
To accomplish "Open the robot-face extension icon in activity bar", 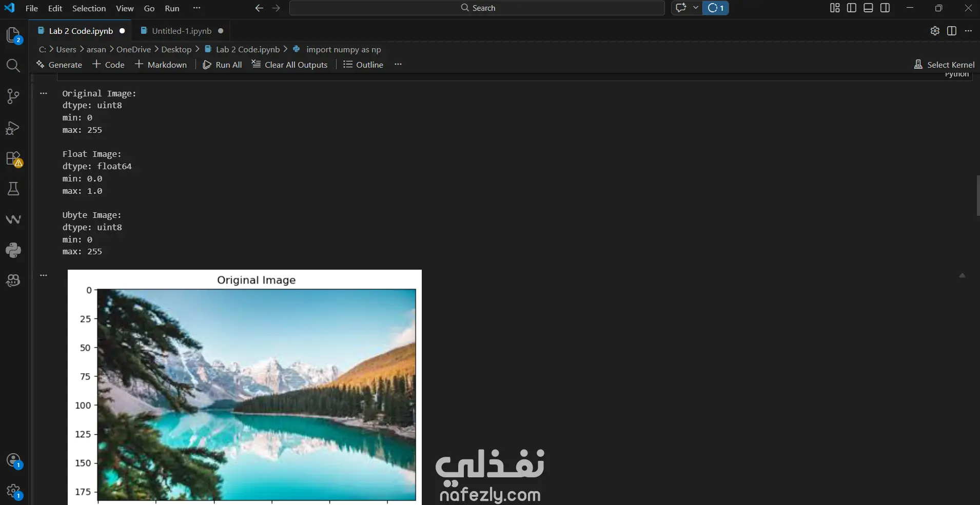I will coord(13,280).
